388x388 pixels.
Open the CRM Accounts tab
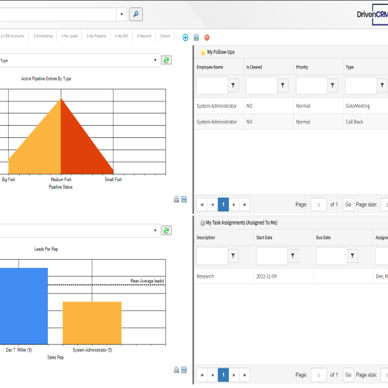(13, 36)
